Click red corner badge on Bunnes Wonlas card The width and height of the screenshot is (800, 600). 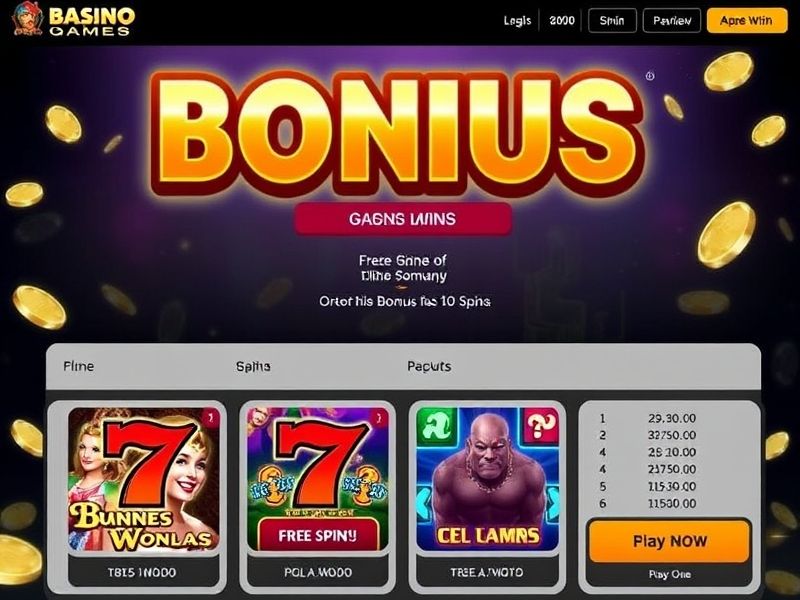click(210, 418)
